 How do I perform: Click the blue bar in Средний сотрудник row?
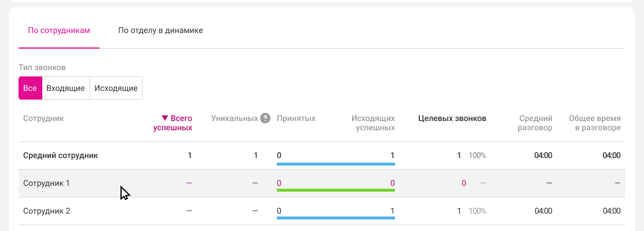[x=336, y=164]
